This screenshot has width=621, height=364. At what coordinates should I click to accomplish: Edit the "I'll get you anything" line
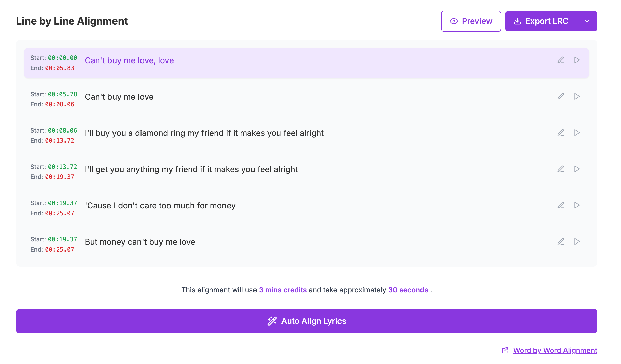pos(561,169)
